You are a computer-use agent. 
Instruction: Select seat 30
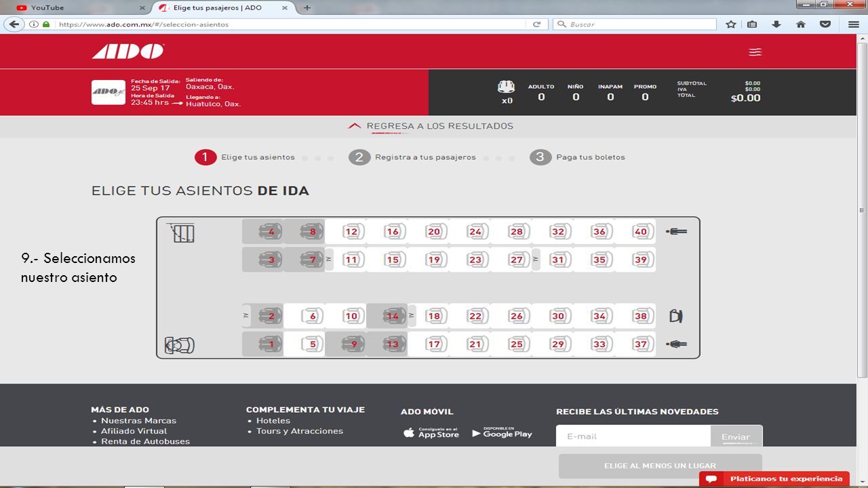[x=558, y=316]
